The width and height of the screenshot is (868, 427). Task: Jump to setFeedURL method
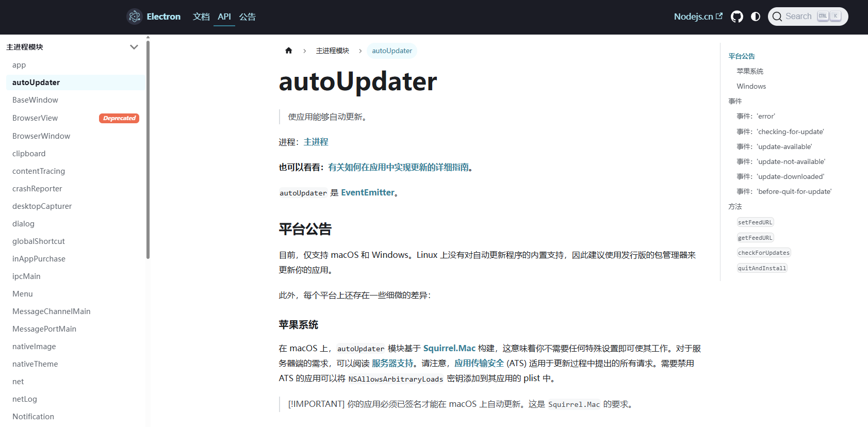(x=756, y=222)
